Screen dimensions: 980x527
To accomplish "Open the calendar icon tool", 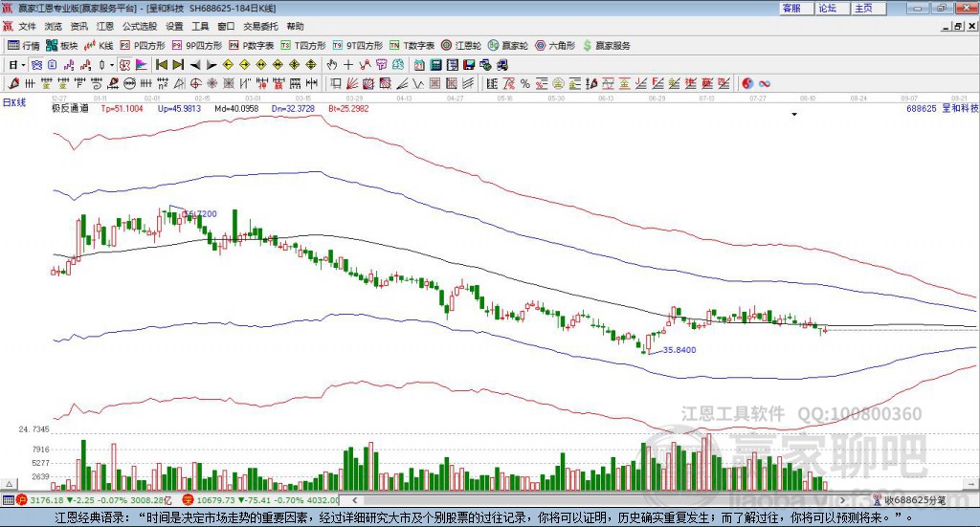I will pyautogui.click(x=419, y=65).
